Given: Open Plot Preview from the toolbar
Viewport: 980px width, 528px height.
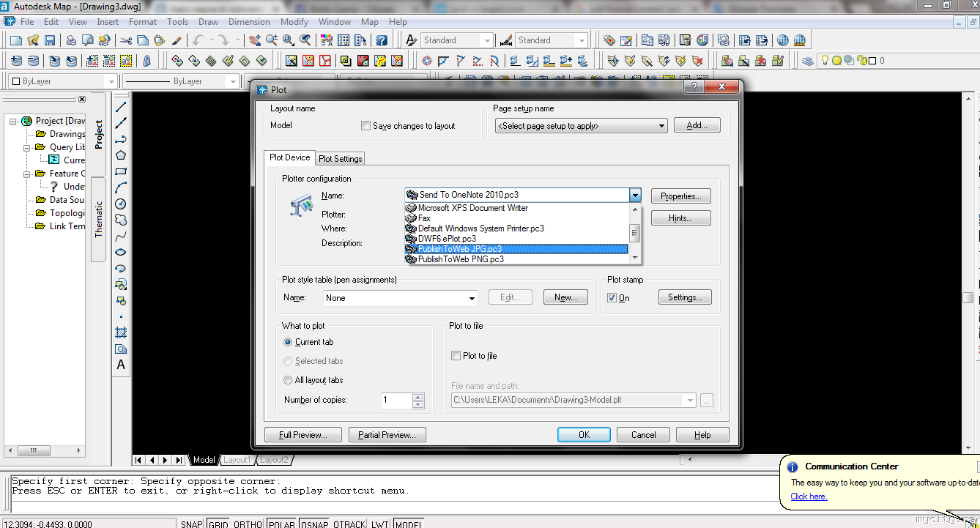Looking at the screenshot, I should [x=88, y=40].
